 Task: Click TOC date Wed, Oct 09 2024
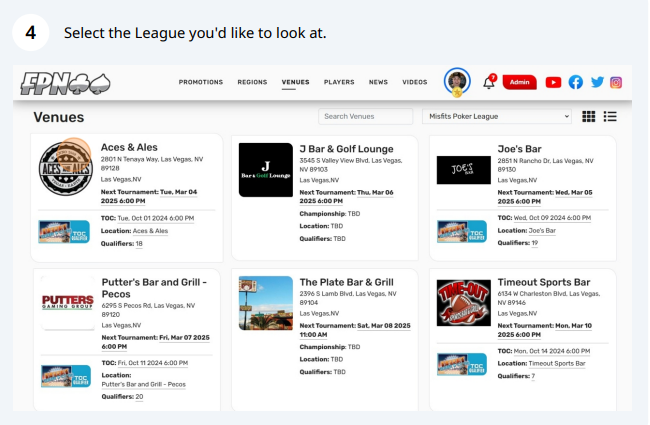553,218
